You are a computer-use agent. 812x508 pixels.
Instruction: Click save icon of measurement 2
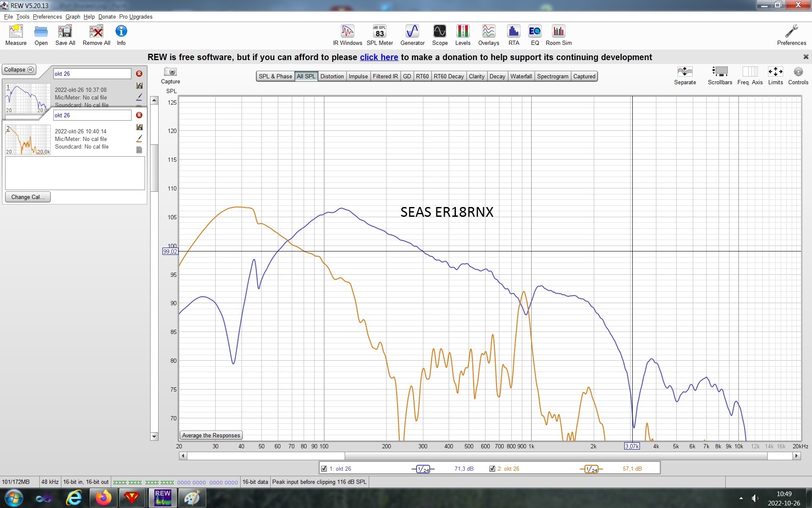139,127
